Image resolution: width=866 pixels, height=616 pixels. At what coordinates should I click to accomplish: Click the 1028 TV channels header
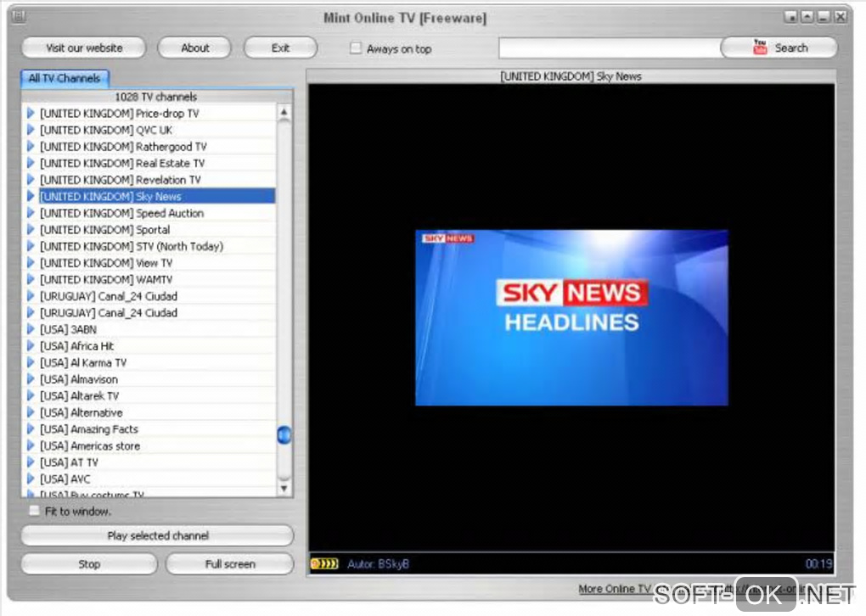pyautogui.click(x=155, y=97)
